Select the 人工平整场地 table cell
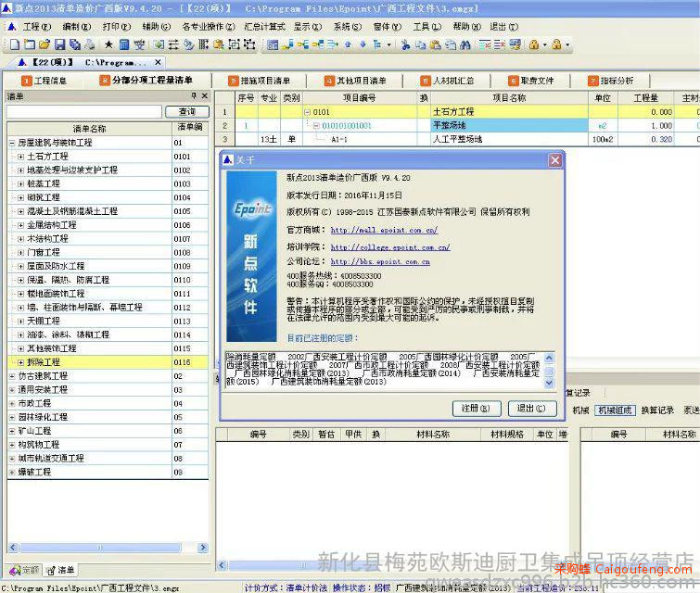The image size is (700, 593). pyautogui.click(x=509, y=139)
